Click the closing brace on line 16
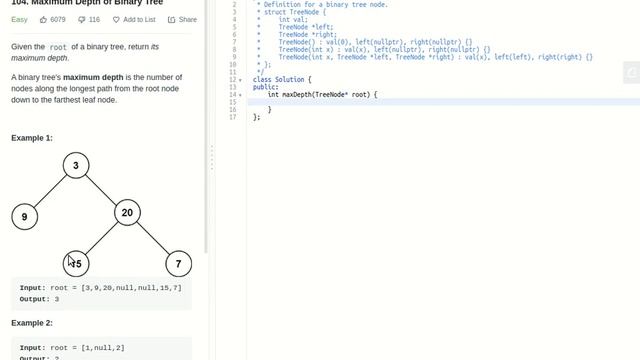This screenshot has height=360, width=640. point(269,109)
